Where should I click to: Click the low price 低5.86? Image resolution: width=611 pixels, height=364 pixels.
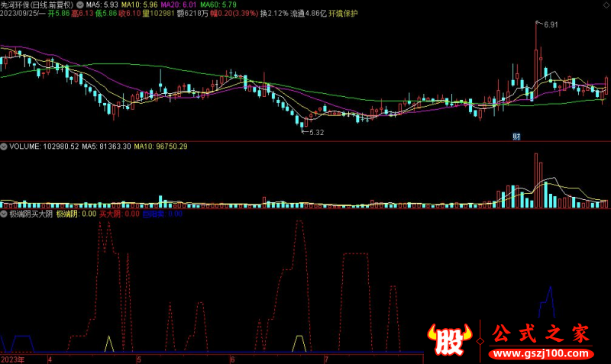pos(106,14)
